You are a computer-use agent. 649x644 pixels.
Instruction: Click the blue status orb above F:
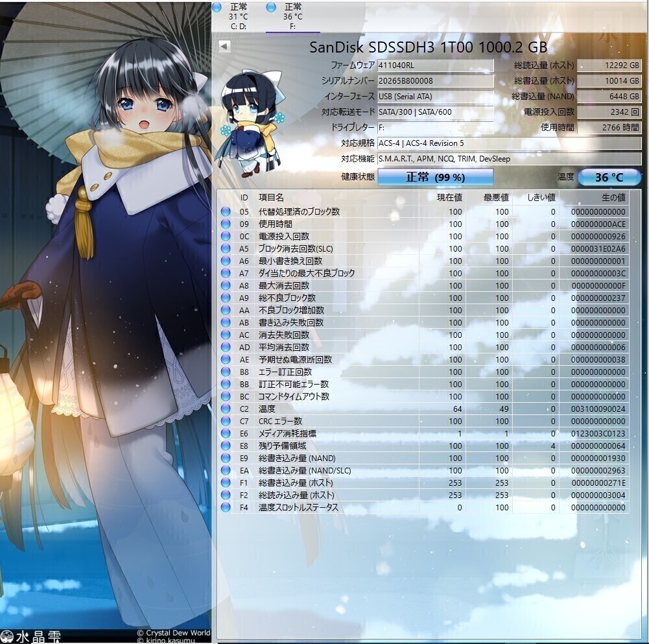pyautogui.click(x=271, y=7)
